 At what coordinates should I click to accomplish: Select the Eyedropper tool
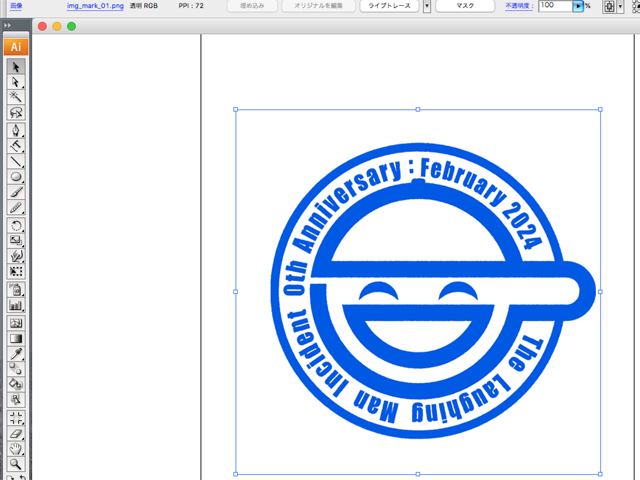coord(16,354)
